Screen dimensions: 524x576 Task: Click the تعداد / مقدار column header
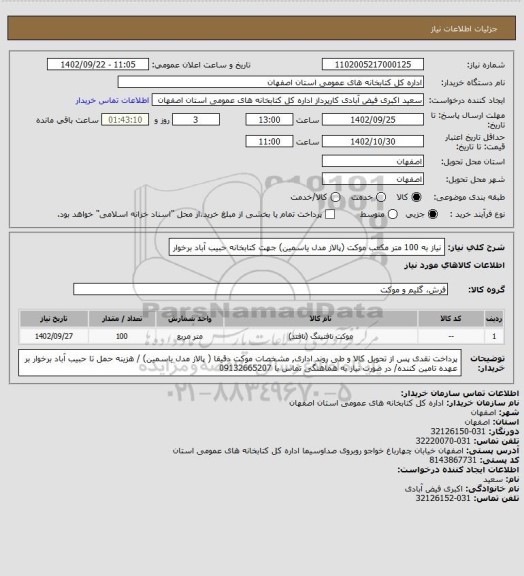coord(122,318)
